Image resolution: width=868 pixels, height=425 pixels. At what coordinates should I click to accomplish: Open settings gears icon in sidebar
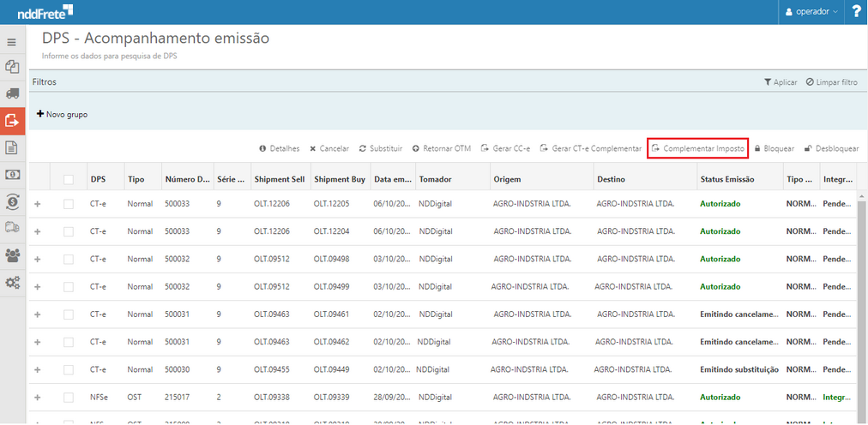click(x=12, y=282)
